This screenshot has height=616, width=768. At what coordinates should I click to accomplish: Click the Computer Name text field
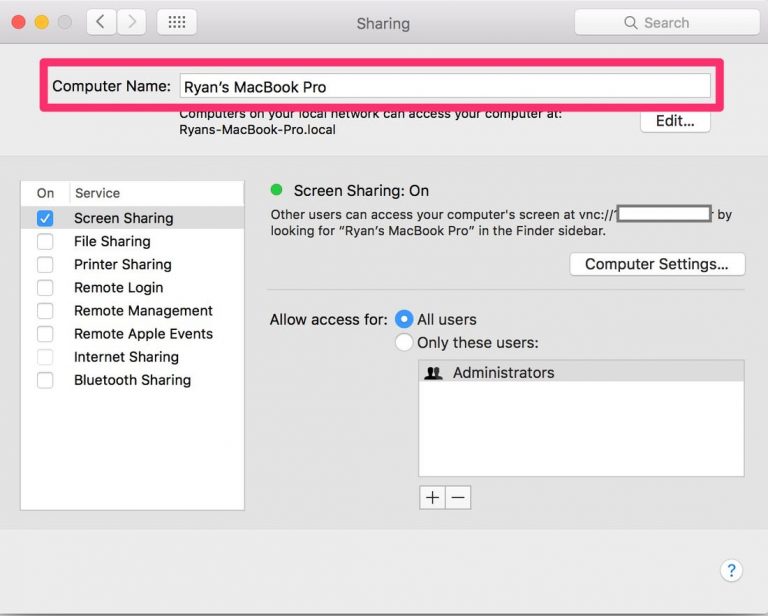[445, 87]
